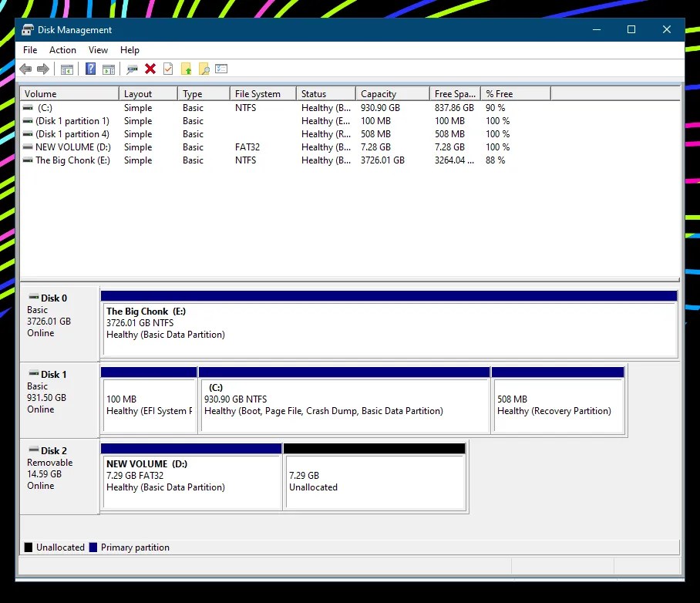Viewport: 700px width, 603px height.
Task: Open Help via blue question mark icon
Action: click(91, 69)
